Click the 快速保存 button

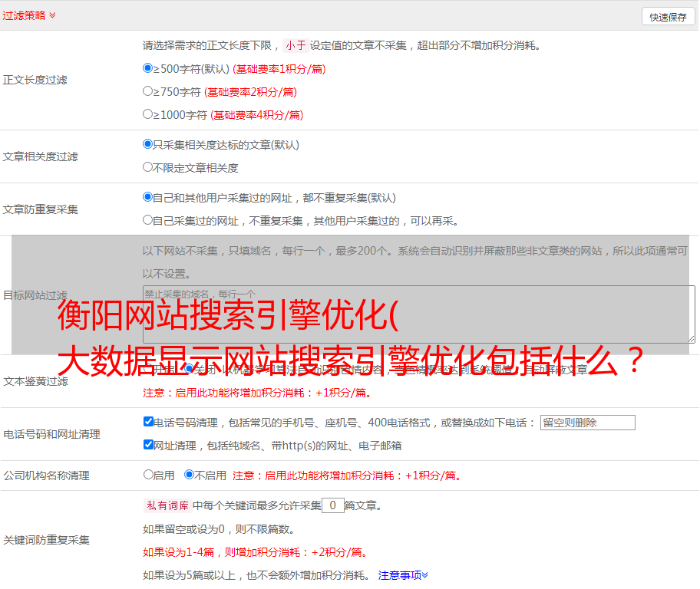(x=668, y=17)
